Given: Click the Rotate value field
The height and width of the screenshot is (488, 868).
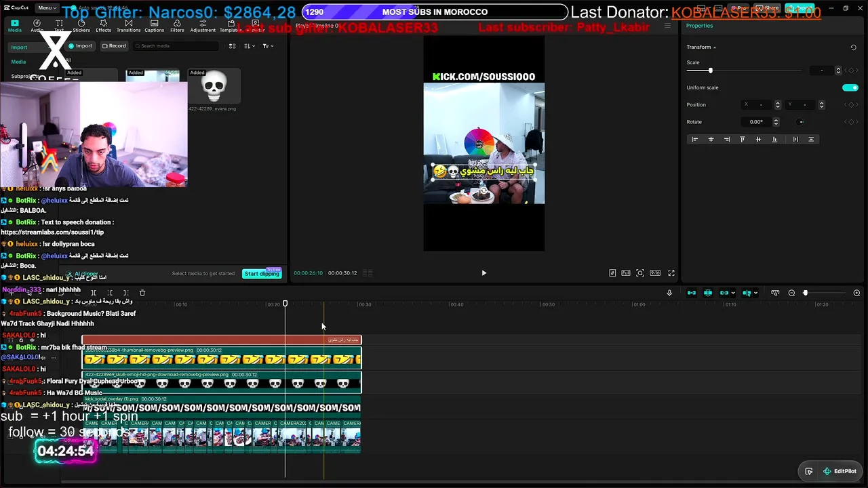Looking at the screenshot, I should coord(756,122).
